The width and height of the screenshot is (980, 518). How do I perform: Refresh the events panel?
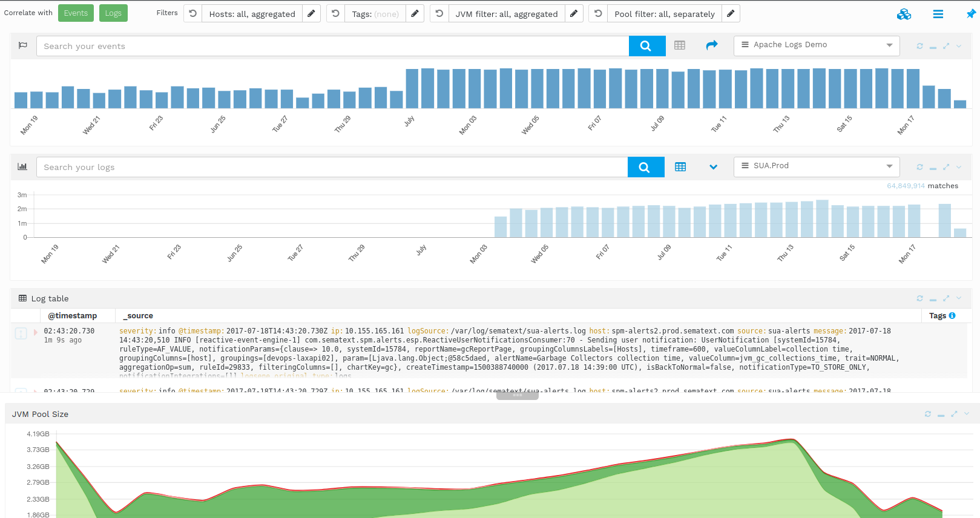coord(920,46)
